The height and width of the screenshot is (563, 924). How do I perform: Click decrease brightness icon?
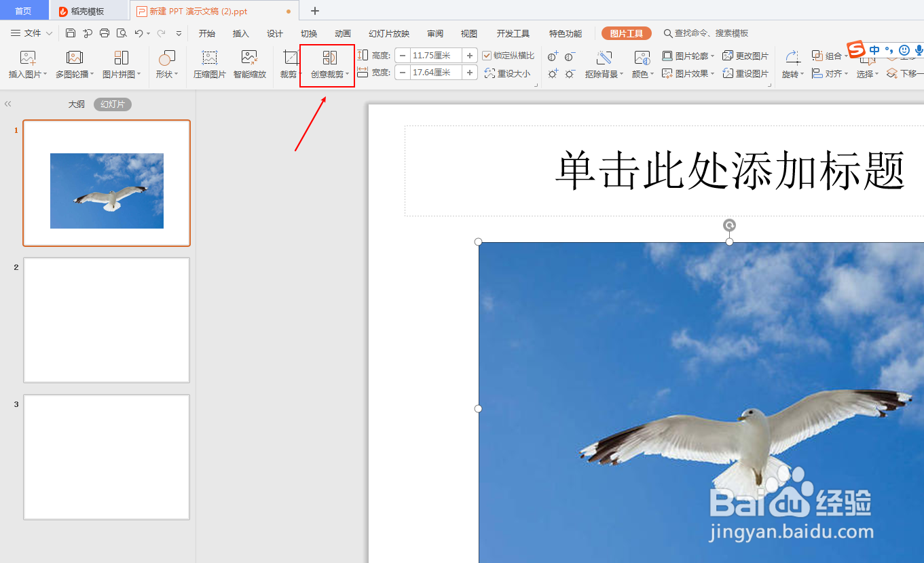click(570, 73)
